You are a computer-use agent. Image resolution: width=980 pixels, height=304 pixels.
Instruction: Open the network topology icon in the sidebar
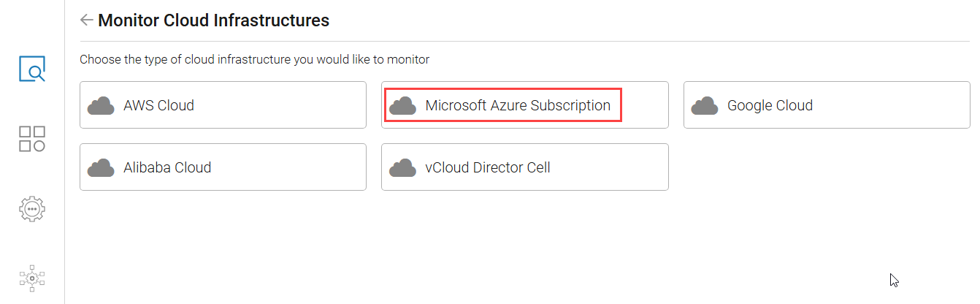32,278
